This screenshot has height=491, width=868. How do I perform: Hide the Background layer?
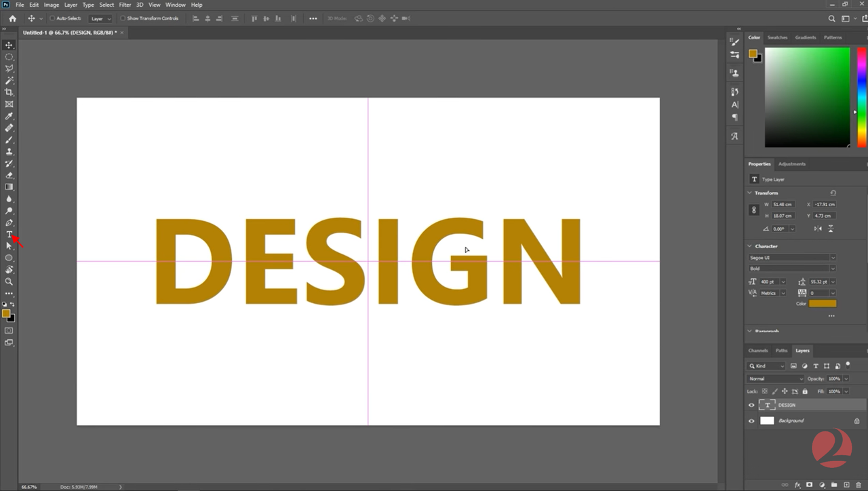point(751,420)
